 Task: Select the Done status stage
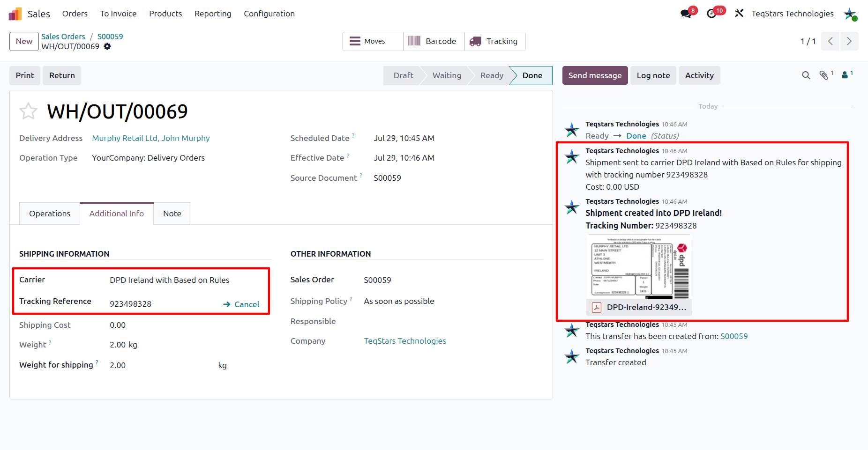tap(532, 75)
